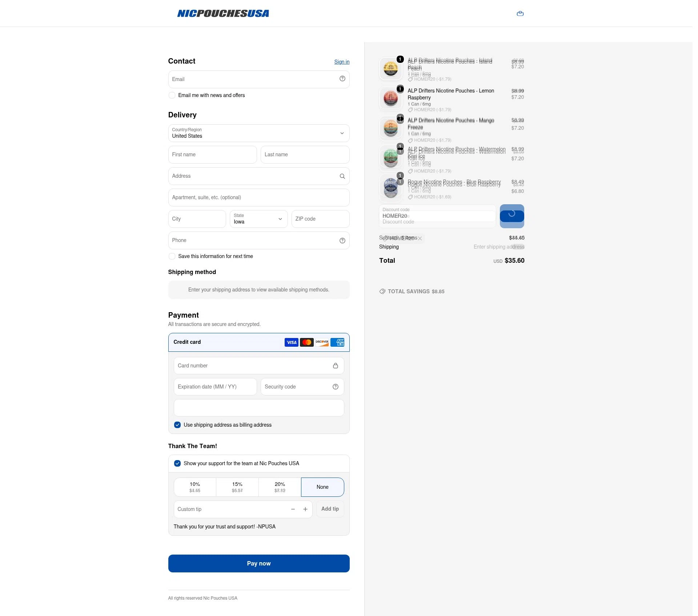698x616 pixels.
Task: Open the Country/Region dropdown
Action: click(x=259, y=133)
